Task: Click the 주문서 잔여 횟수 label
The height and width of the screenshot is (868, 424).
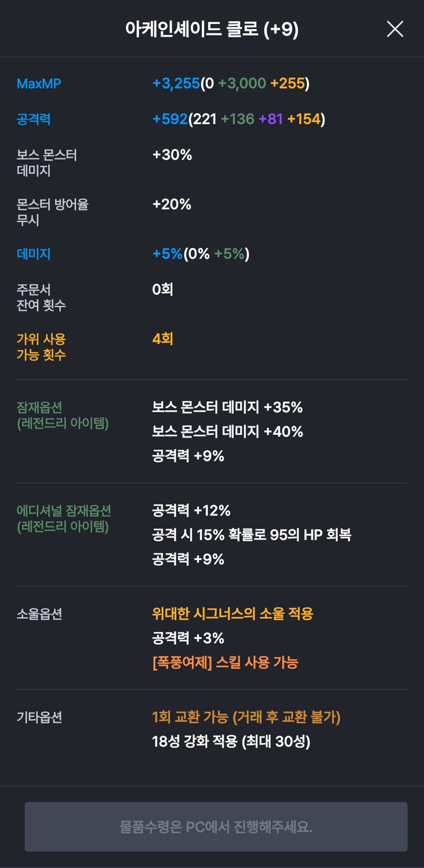Action: (x=41, y=297)
